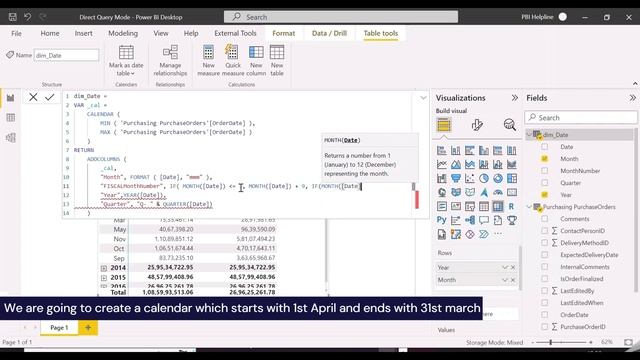Expand the formula bar with chevron

tap(423, 98)
